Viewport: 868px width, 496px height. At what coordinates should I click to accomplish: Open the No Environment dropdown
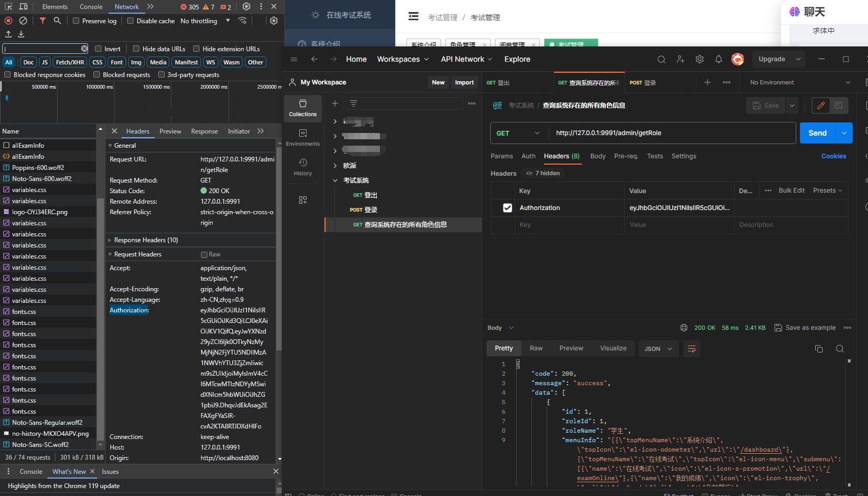coord(800,82)
